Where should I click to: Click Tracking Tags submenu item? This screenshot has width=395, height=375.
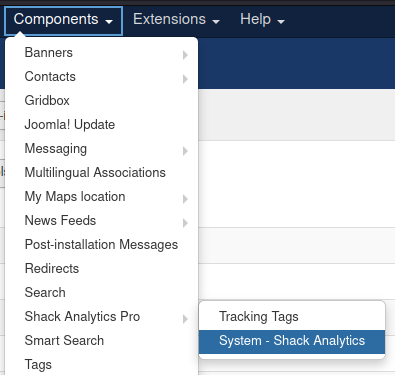292,317
